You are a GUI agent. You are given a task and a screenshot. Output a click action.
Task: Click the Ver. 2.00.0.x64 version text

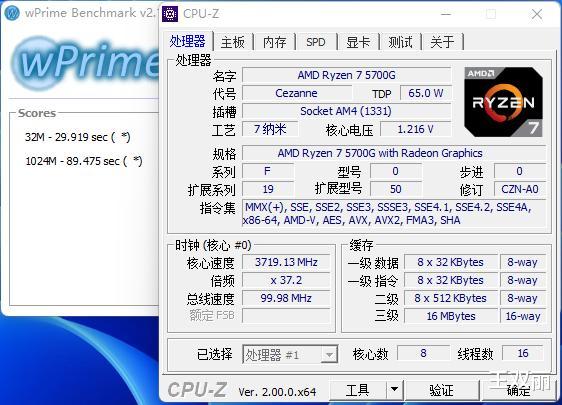point(277,392)
